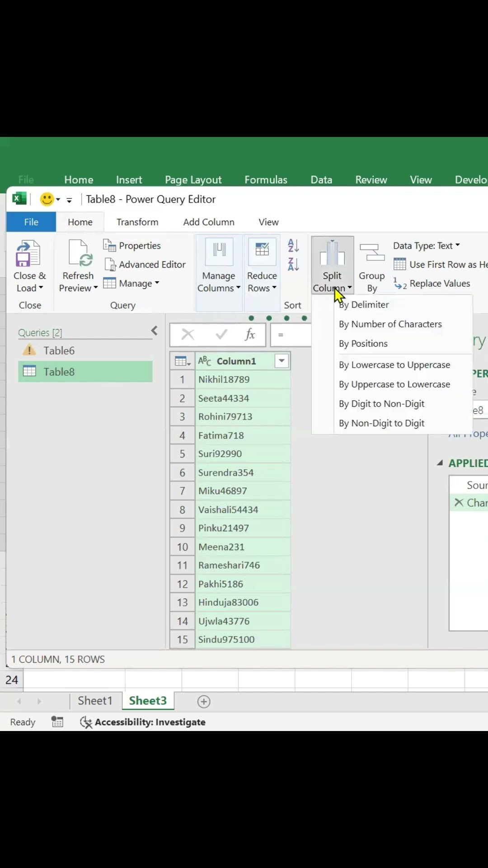Open the Refresh Preview dropdown arrow
Viewport: 488px width, 868px height.
(x=95, y=288)
